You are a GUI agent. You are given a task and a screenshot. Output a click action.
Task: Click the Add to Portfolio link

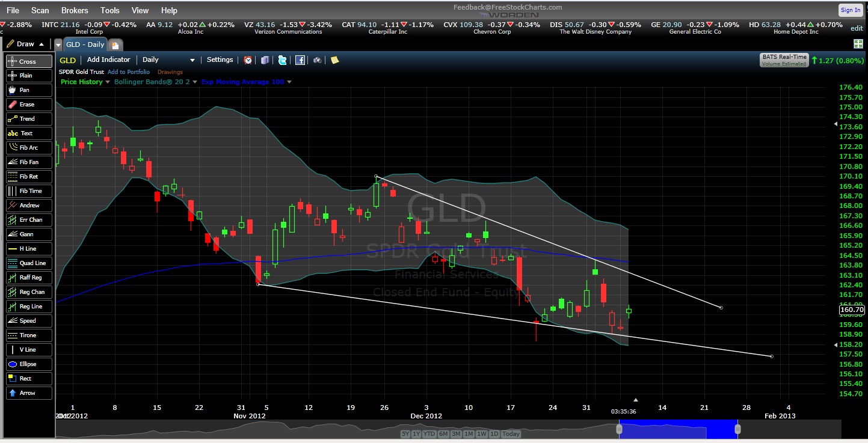(x=129, y=72)
